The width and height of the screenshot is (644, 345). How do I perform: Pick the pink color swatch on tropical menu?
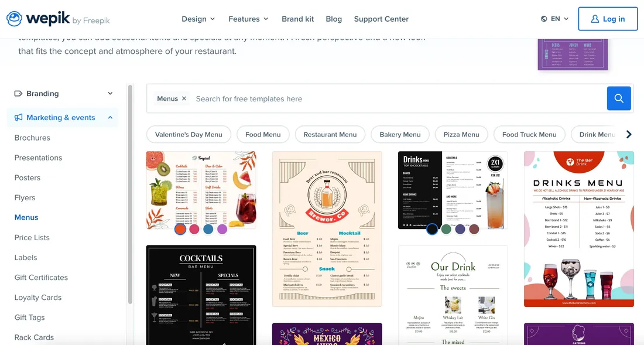pyautogui.click(x=194, y=229)
